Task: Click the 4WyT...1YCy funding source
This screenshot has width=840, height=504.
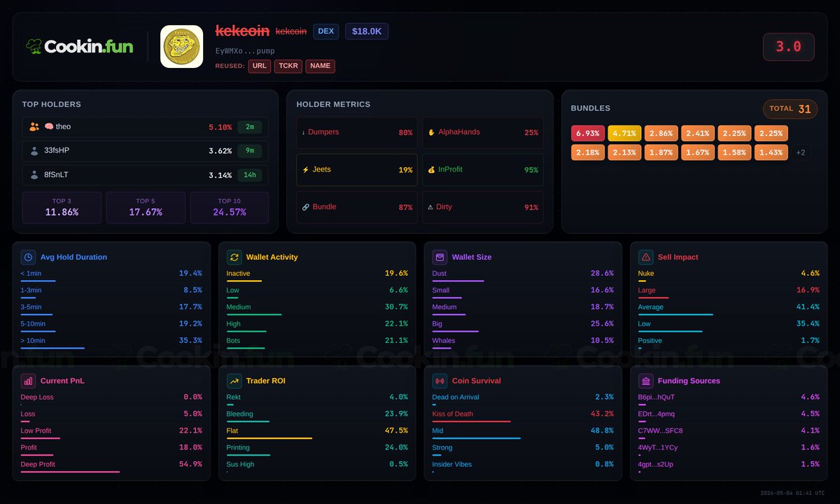Action: pos(658,447)
